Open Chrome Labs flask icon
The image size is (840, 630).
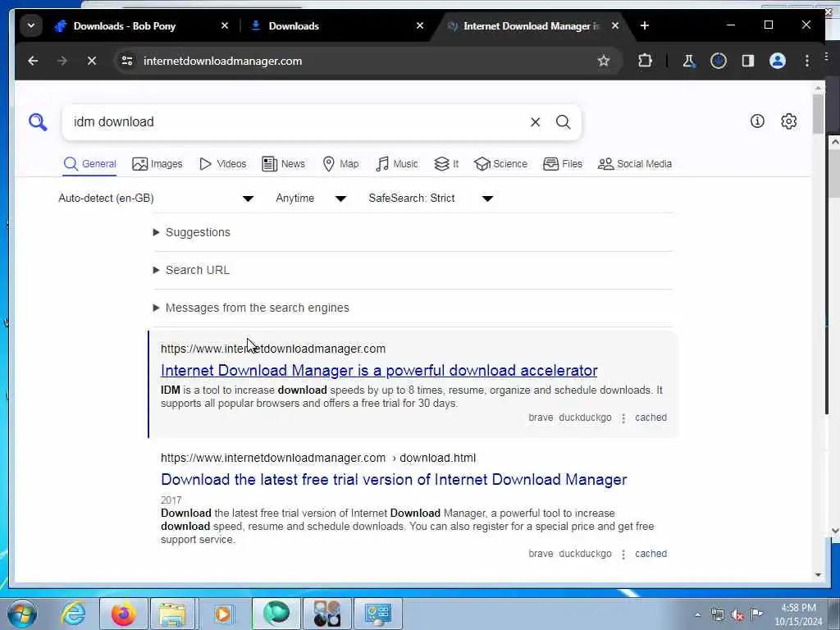pos(689,61)
